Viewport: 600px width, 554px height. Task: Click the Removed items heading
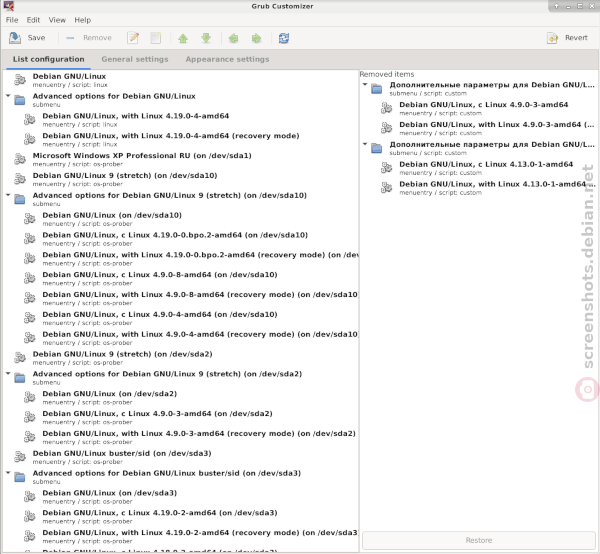pos(387,74)
